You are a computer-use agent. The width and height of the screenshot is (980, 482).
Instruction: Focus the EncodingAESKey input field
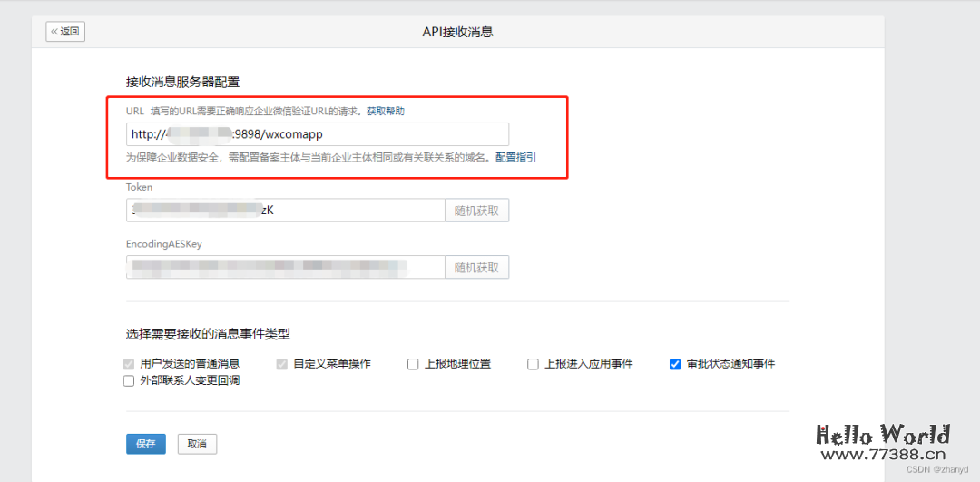coord(286,267)
